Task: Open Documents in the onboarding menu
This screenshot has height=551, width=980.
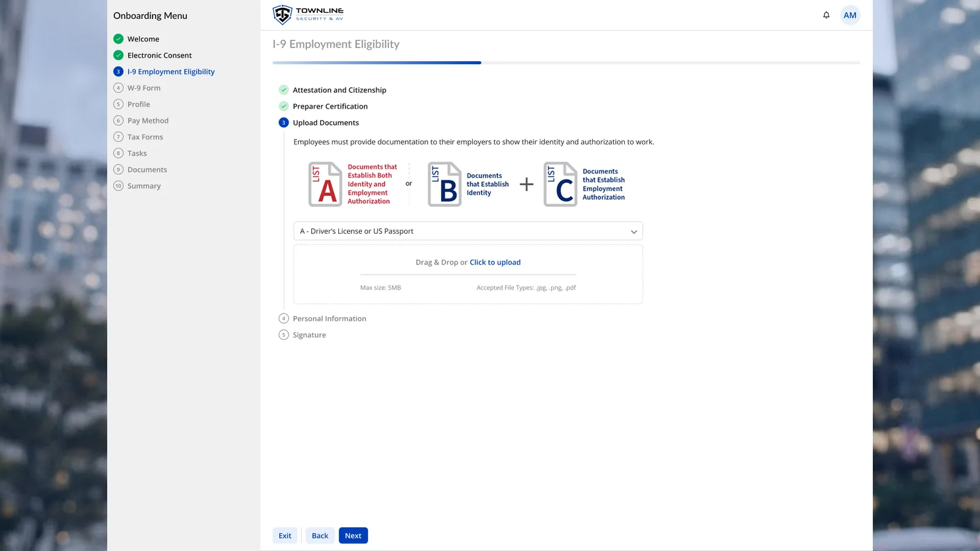Action: point(147,170)
